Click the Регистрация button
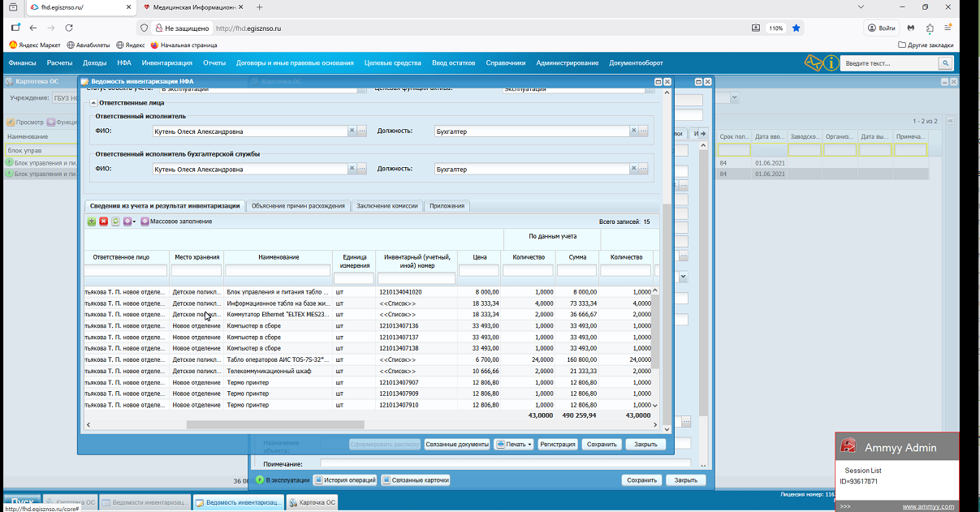Screen dimensions: 980x512 tap(558, 445)
